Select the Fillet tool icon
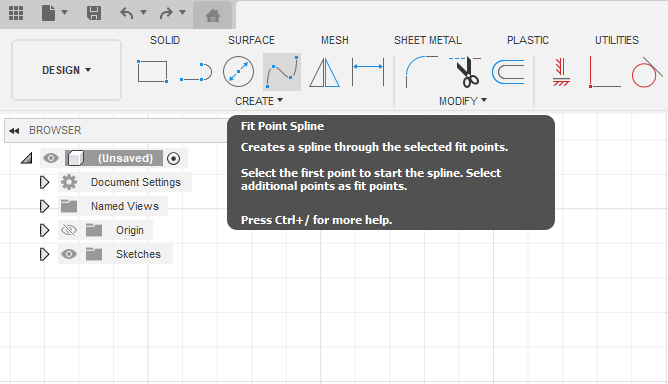This screenshot has height=384, width=668. point(421,72)
